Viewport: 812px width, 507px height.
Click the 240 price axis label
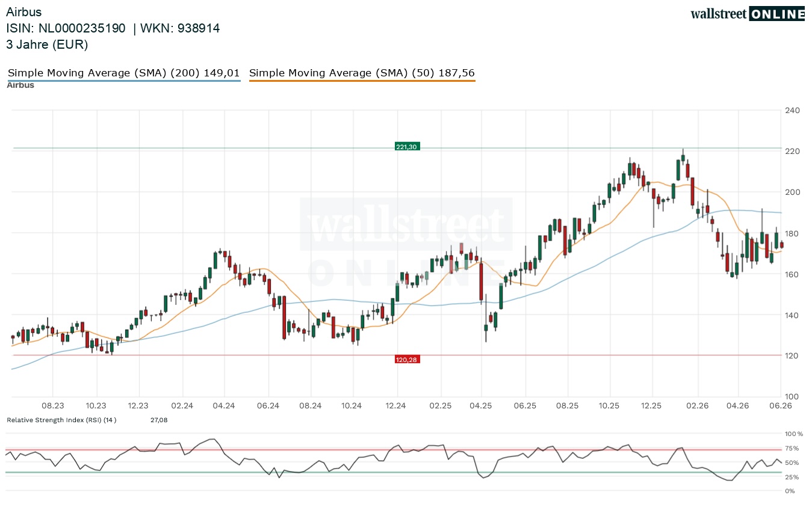tap(792, 111)
